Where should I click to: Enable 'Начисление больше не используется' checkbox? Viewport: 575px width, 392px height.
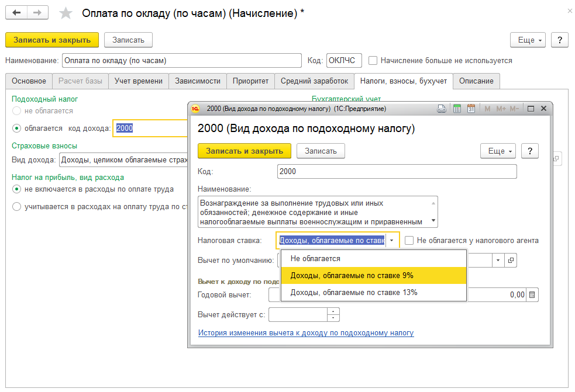(x=373, y=61)
